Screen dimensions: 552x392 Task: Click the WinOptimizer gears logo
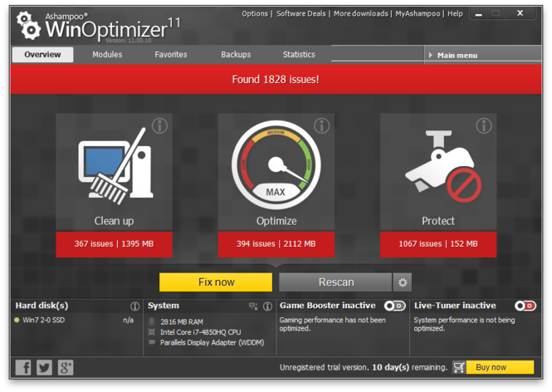pyautogui.click(x=28, y=26)
